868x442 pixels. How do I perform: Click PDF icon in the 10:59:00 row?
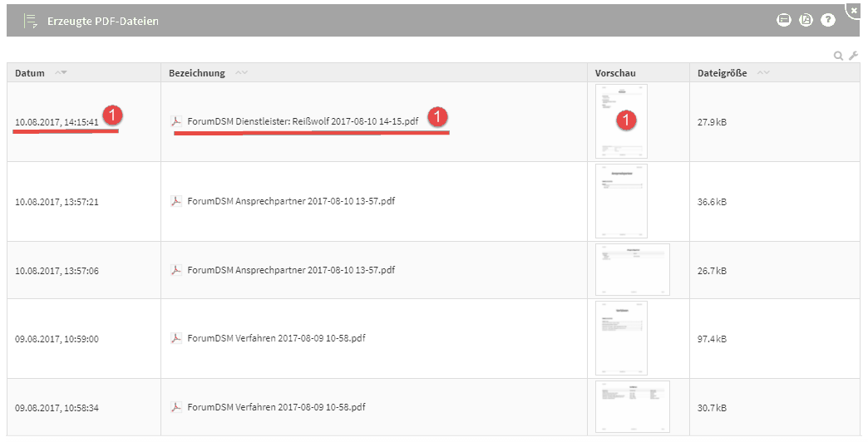pyautogui.click(x=176, y=338)
